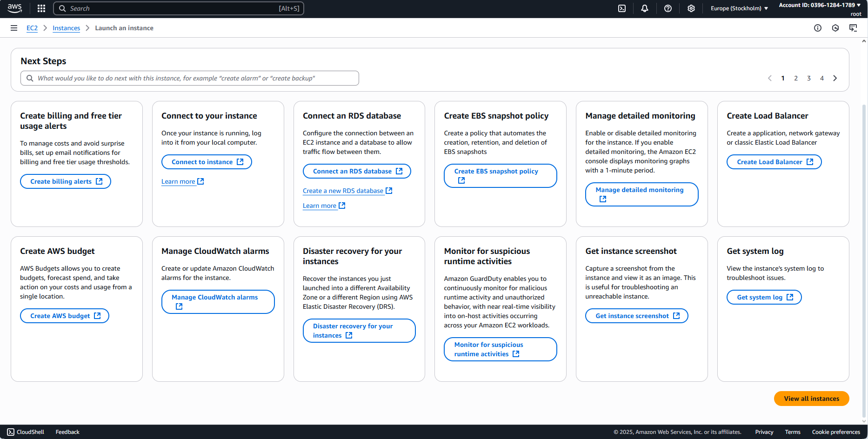Open the info panel icon below account
This screenshot has width=868, height=439.
point(818,28)
